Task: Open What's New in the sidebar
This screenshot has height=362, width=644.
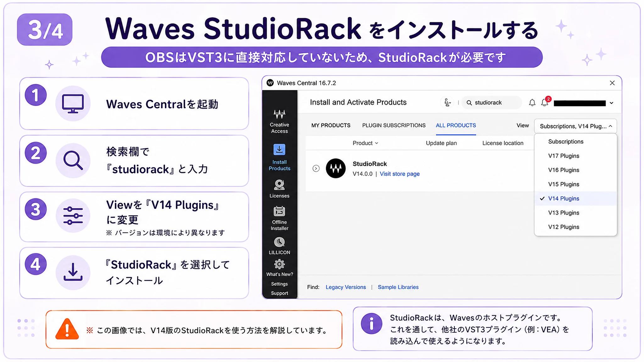Action: [279, 274]
